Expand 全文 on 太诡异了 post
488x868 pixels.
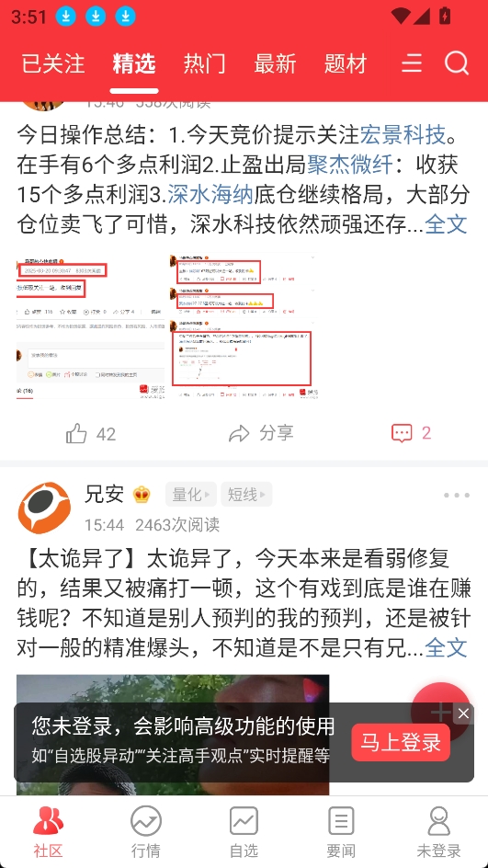click(446, 647)
